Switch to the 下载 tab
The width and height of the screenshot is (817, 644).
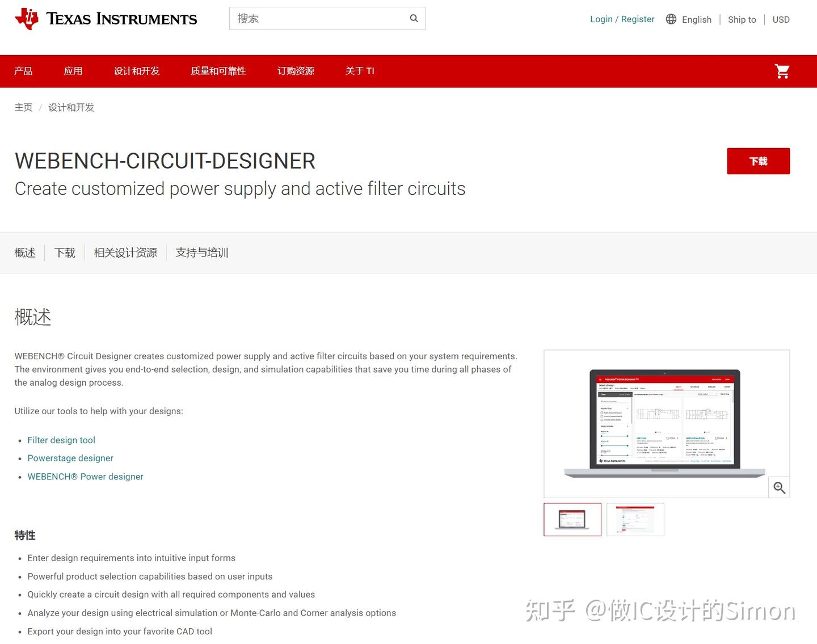[64, 252]
